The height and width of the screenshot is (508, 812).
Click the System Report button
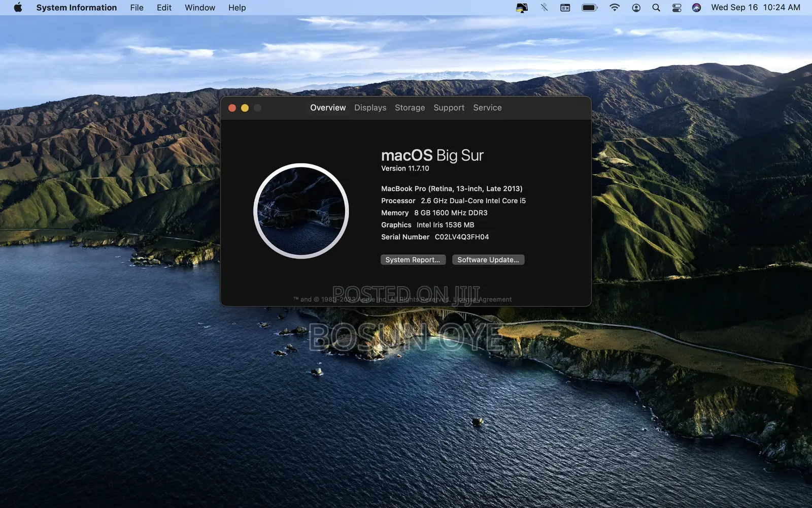coord(413,260)
